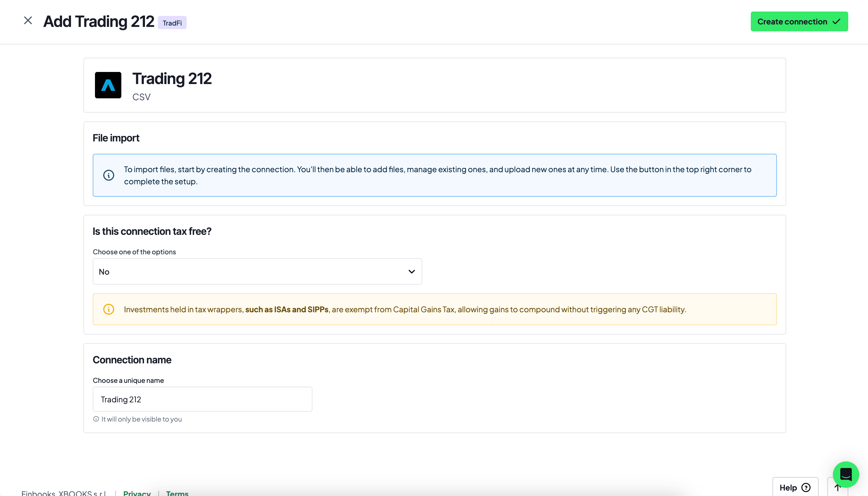The height and width of the screenshot is (496, 868).
Task: Click the 'Choose one of the options' label
Action: point(135,252)
